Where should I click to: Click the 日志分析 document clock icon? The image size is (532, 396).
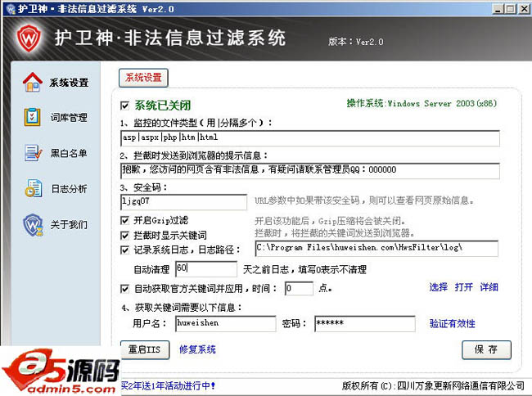tap(34, 188)
